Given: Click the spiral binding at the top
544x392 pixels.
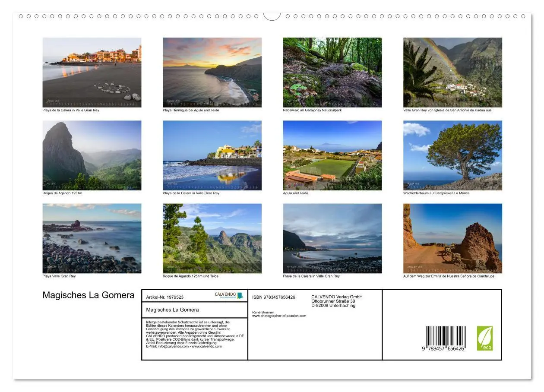Looking at the screenshot, I should coord(272,15).
